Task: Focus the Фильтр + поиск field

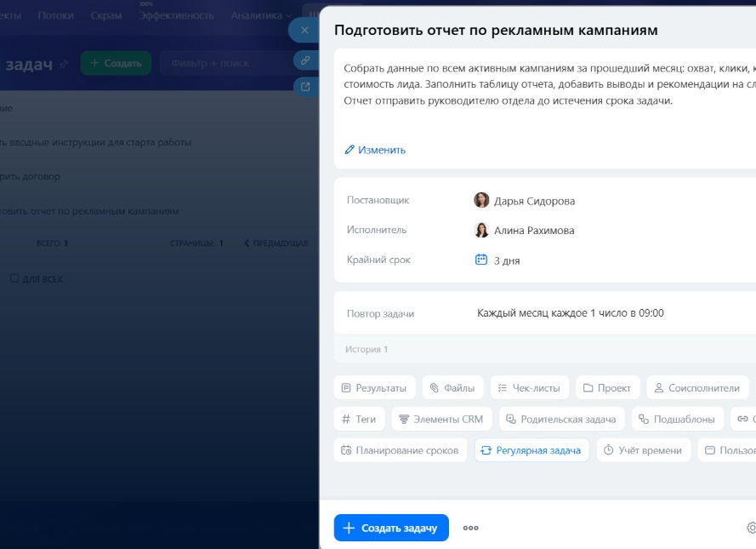Action: pos(225,63)
